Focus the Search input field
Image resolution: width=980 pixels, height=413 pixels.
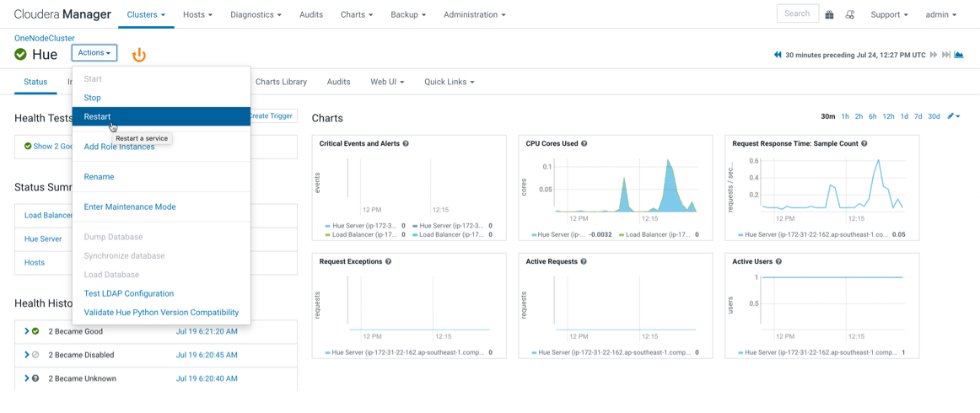tap(798, 13)
